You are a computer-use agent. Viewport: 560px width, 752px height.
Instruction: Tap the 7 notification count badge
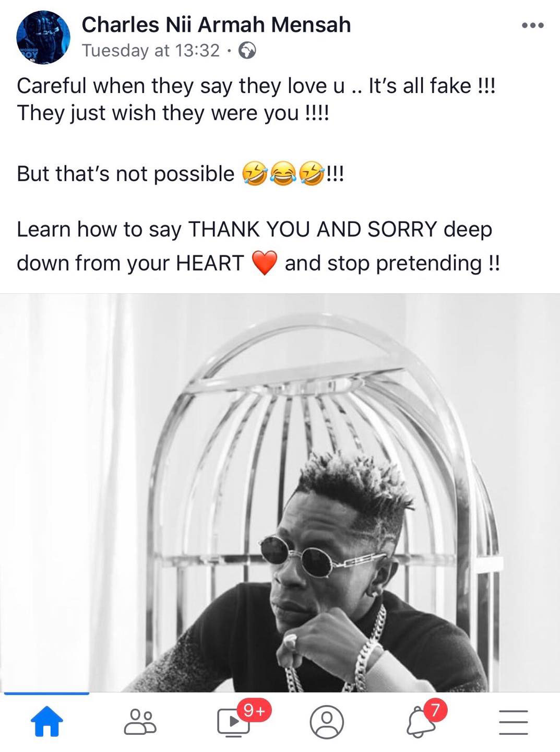435,710
